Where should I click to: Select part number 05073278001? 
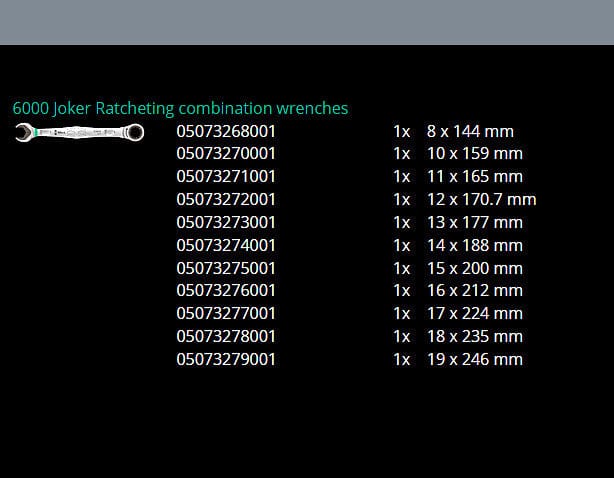pos(226,336)
